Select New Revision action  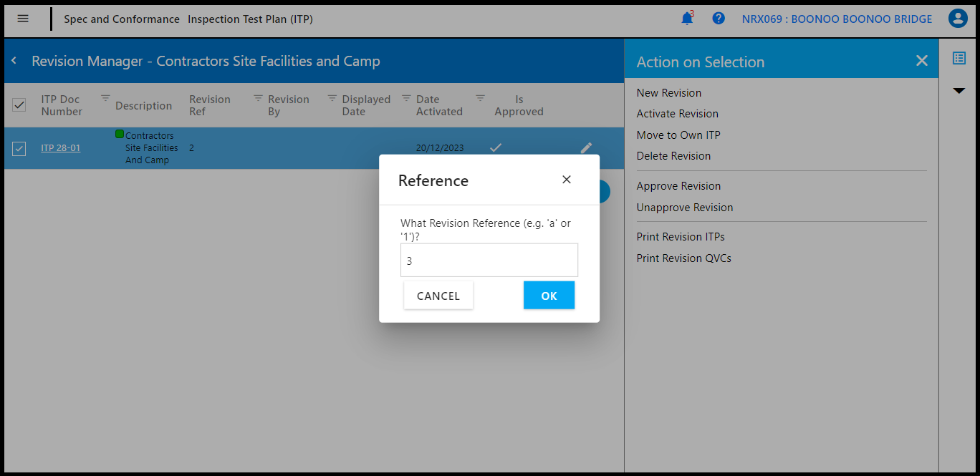(669, 93)
